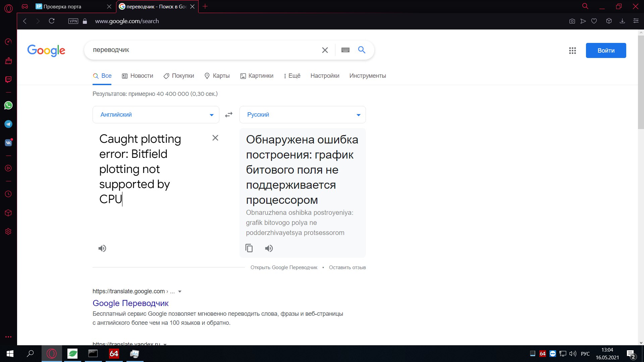Expand the Английский source language dropdown

tap(156, 115)
